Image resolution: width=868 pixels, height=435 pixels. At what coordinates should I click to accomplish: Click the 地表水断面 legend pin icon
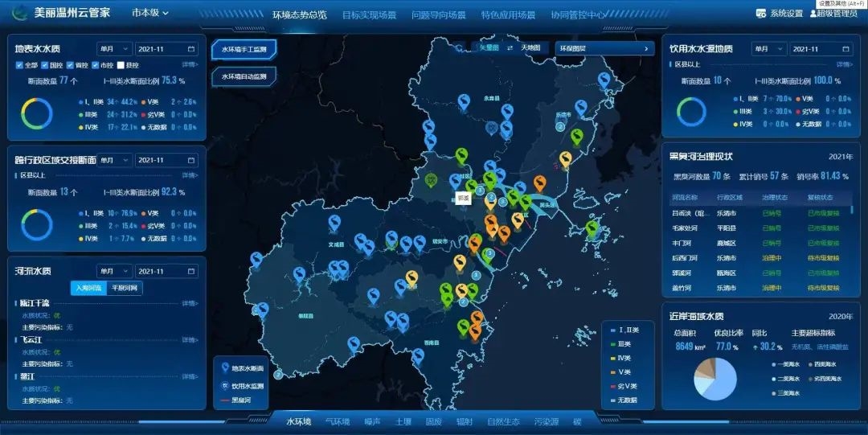point(225,369)
